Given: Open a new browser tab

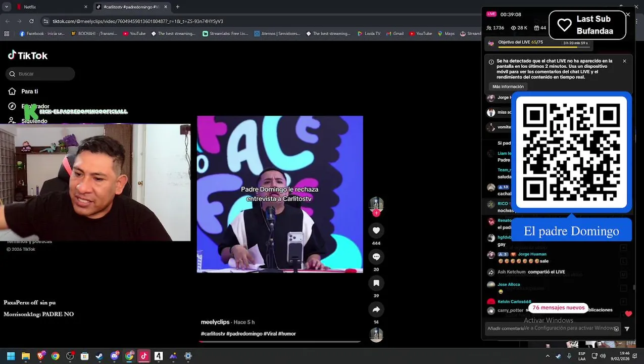Looking at the screenshot, I should [x=177, y=7].
